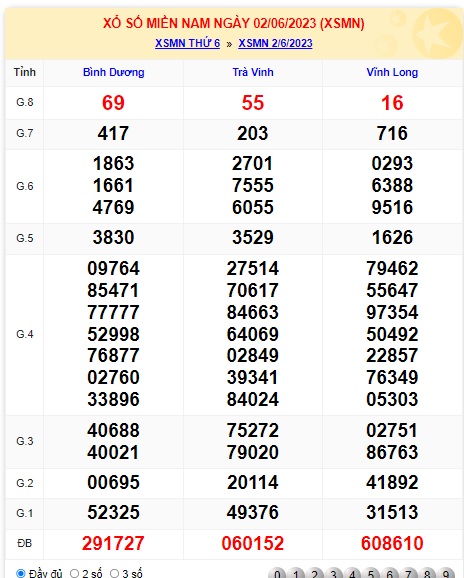Click digit ball 0 filter
The height and width of the screenshot is (578, 464).
277,573
